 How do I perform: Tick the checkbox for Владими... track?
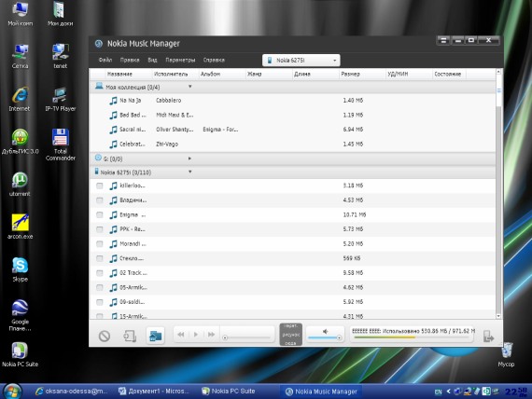point(100,200)
